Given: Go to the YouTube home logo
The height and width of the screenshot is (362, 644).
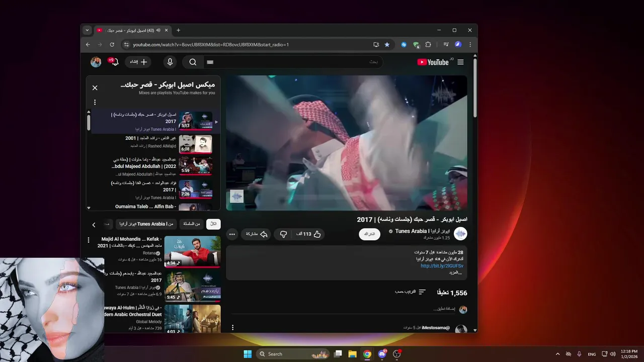Looking at the screenshot, I should click(433, 62).
